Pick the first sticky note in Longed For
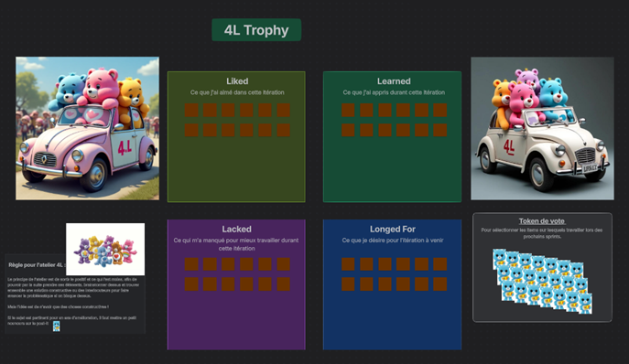Viewport: 629px width, 364px height. point(348,264)
